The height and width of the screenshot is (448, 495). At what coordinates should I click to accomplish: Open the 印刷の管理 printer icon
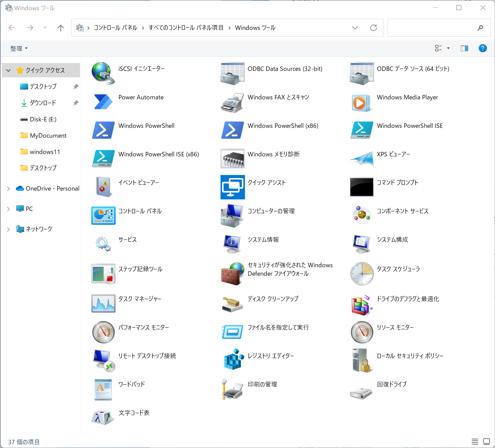click(x=232, y=389)
